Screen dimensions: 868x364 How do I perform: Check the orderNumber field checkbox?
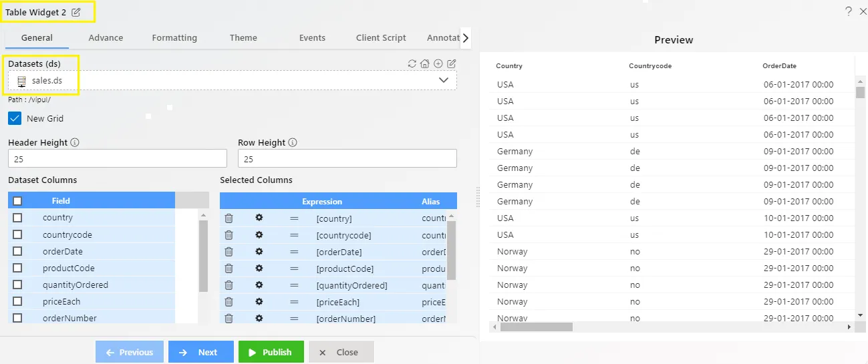coord(17,318)
